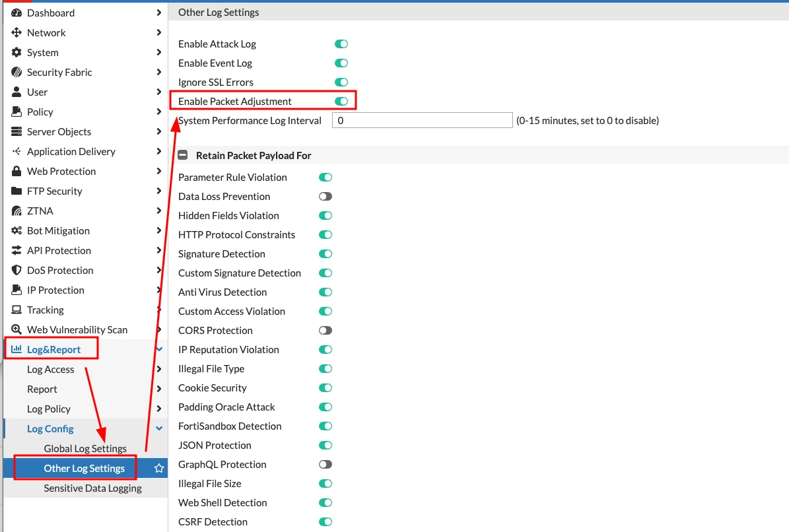This screenshot has height=532, width=789.
Task: Click the Bot Mitigation gears icon
Action: coord(17,231)
